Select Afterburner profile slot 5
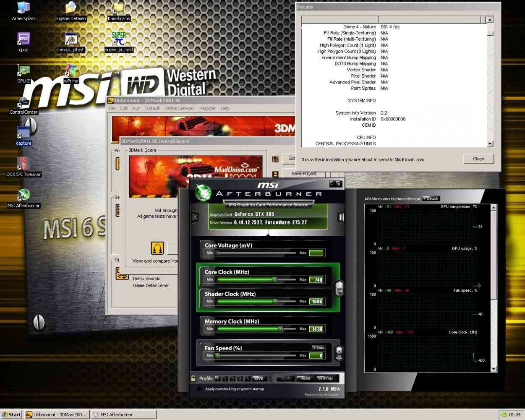Screen dimensions: 525x420 (248, 378)
